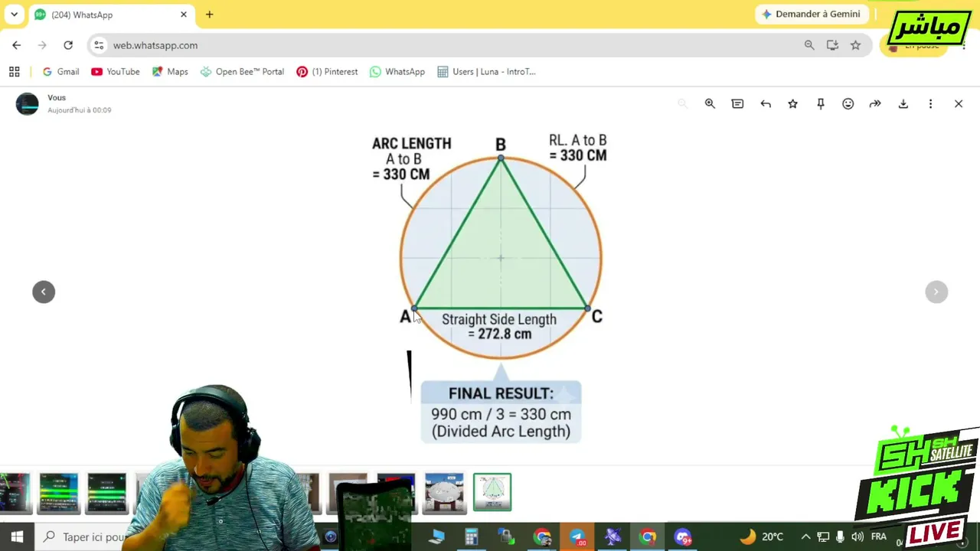Open the YouTube bookmark

point(116,72)
